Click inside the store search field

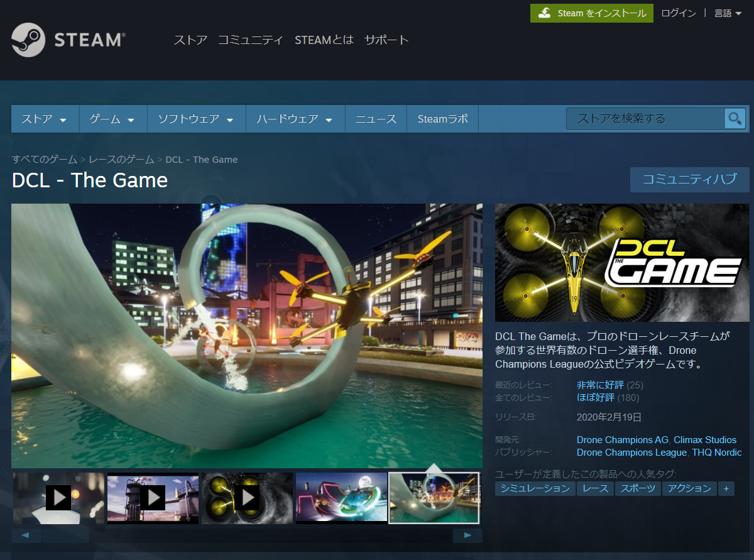point(641,118)
